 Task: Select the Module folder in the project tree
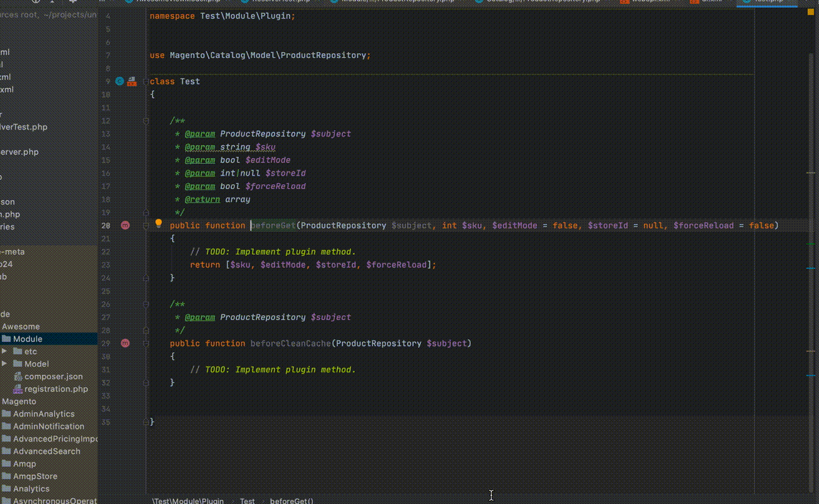(27, 339)
